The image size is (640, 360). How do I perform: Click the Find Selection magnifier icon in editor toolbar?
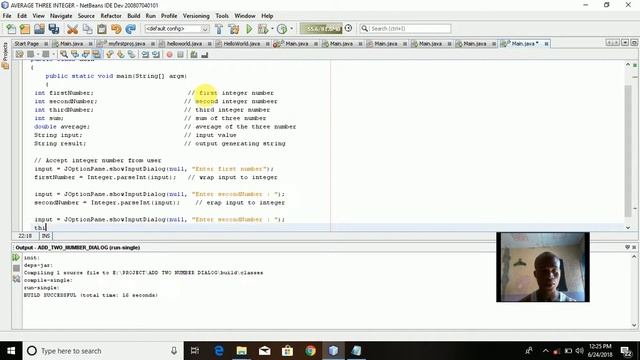(64, 54)
